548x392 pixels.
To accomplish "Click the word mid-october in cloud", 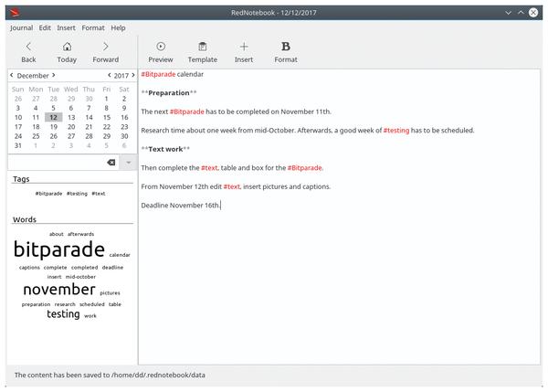I will (80, 277).
